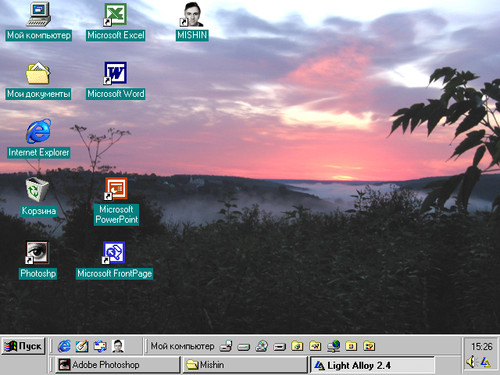Click the portrait photo quick launch icon

[x=118, y=346]
